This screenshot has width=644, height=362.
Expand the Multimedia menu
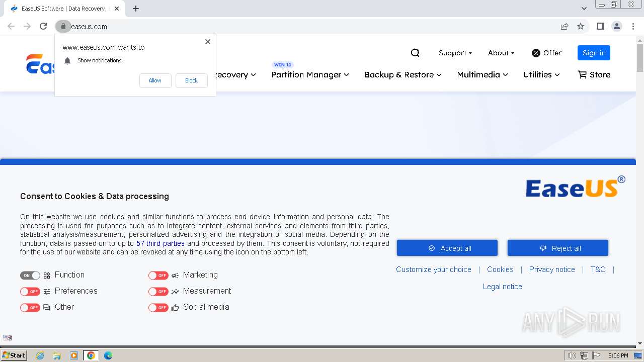482,74
